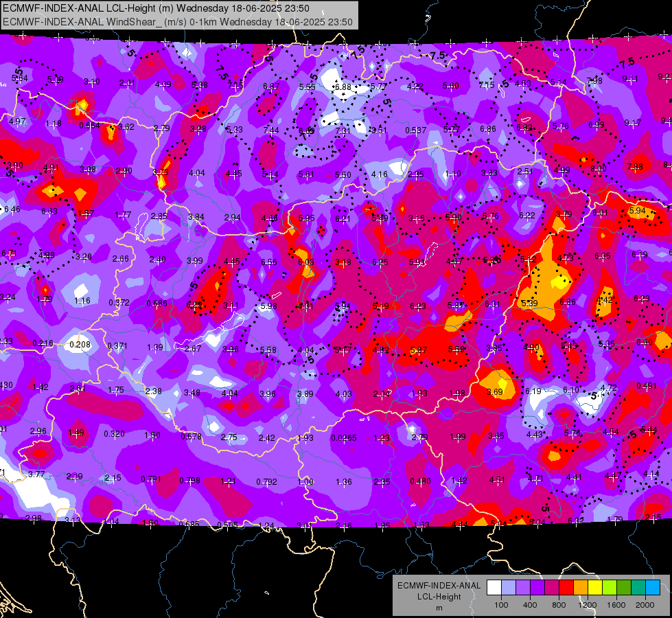Click the crimson magenta legend swatch

(x=552, y=588)
